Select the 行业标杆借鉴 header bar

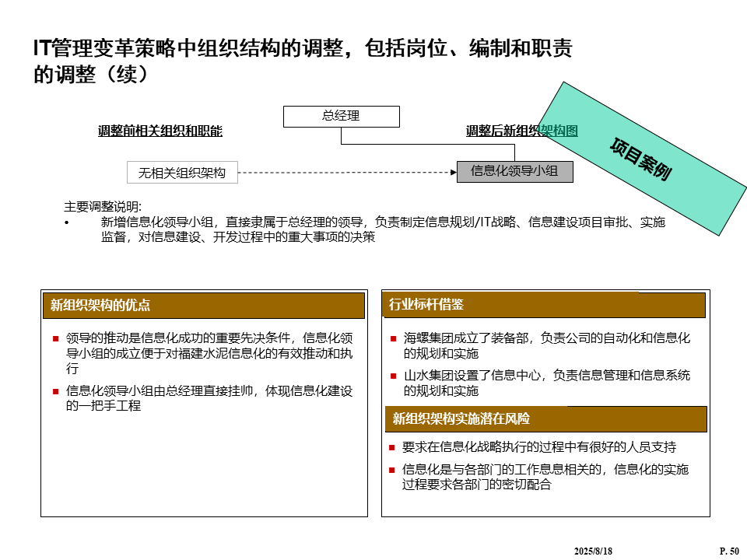click(545, 305)
